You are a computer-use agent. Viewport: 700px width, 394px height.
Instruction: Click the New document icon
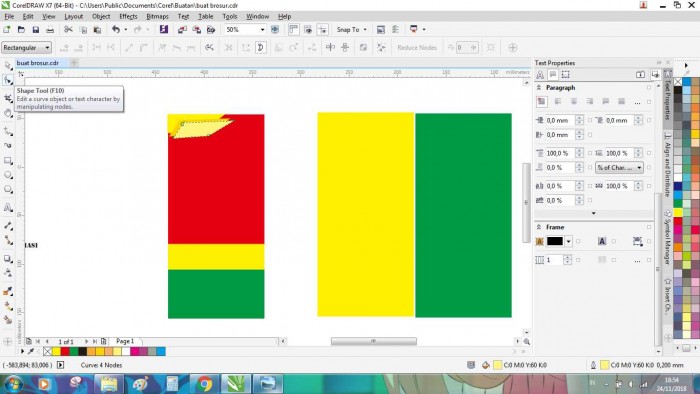7,29
